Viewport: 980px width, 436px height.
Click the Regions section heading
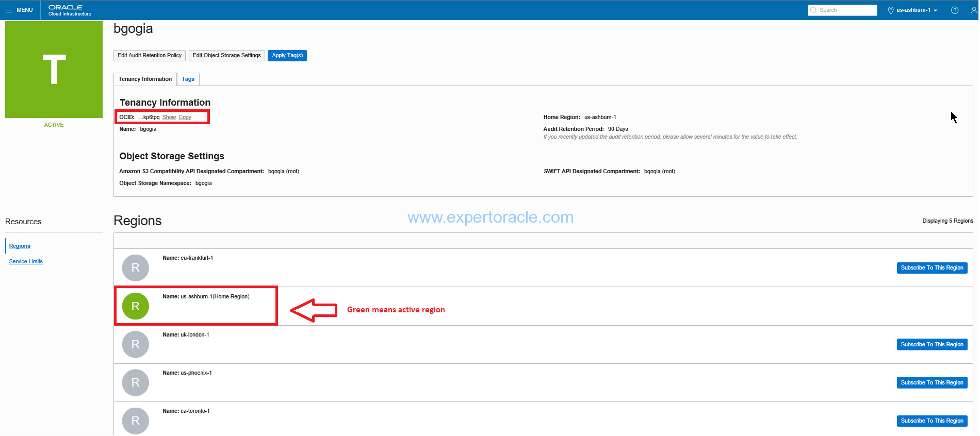[137, 221]
